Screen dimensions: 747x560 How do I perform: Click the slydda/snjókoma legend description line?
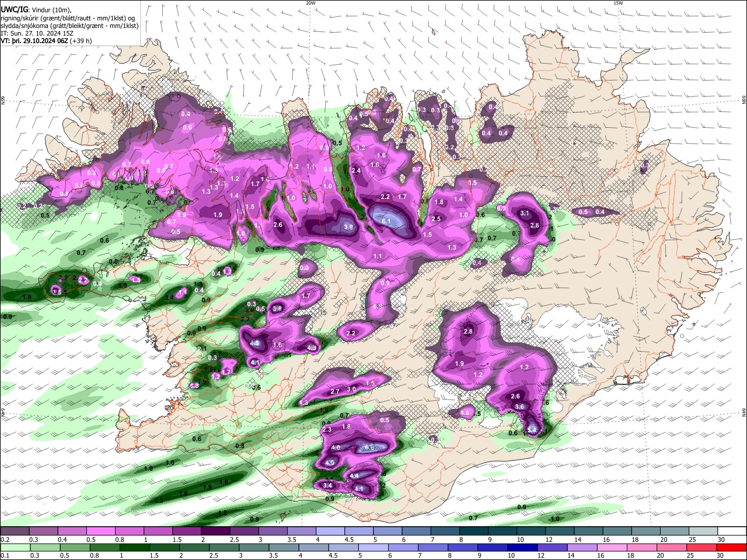pyautogui.click(x=70, y=26)
